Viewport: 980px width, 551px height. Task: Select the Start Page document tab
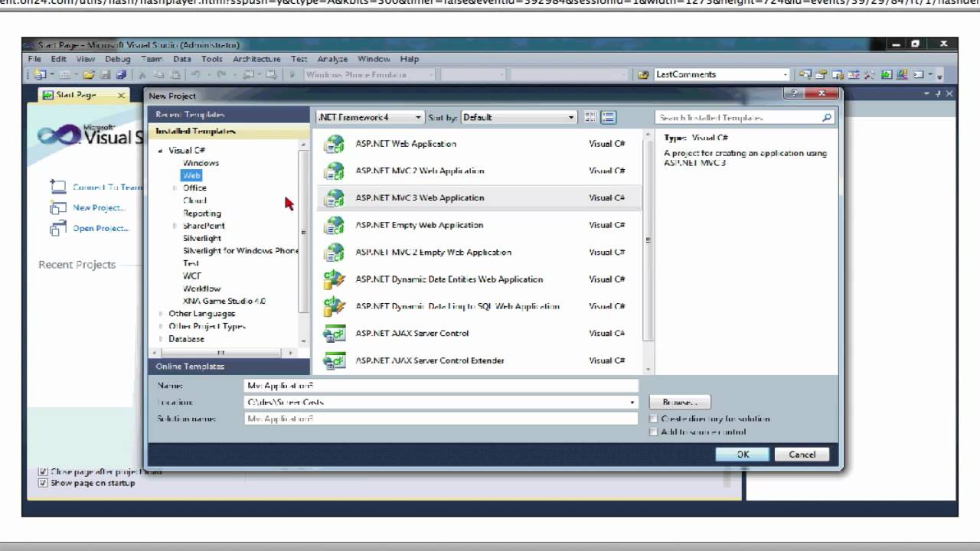tap(84, 96)
